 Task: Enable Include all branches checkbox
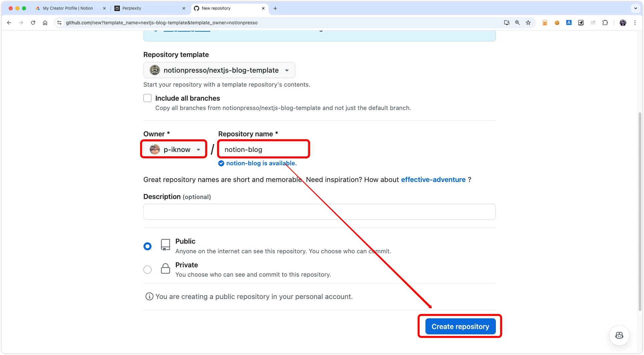pos(147,98)
